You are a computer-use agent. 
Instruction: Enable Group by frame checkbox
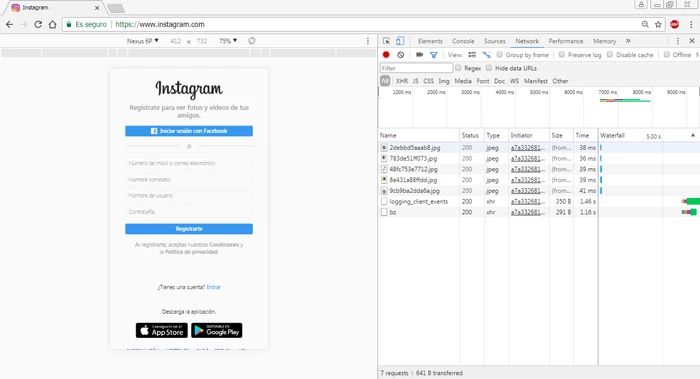coord(500,54)
